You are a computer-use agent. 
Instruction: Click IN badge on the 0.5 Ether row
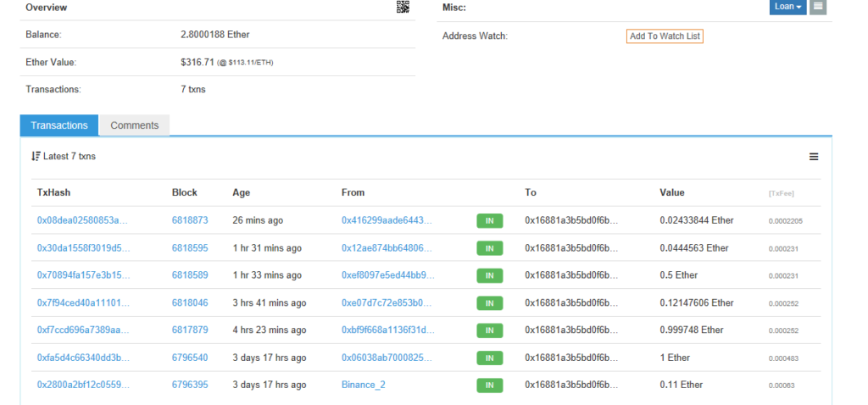pos(489,275)
